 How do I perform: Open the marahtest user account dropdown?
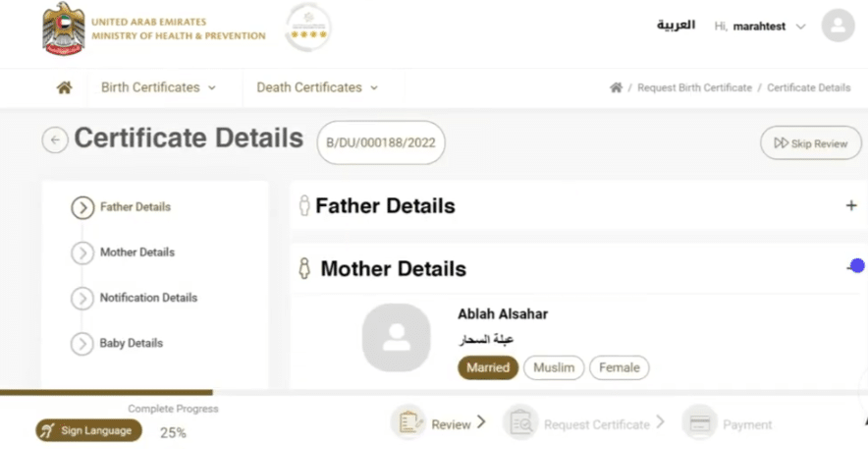click(760, 27)
